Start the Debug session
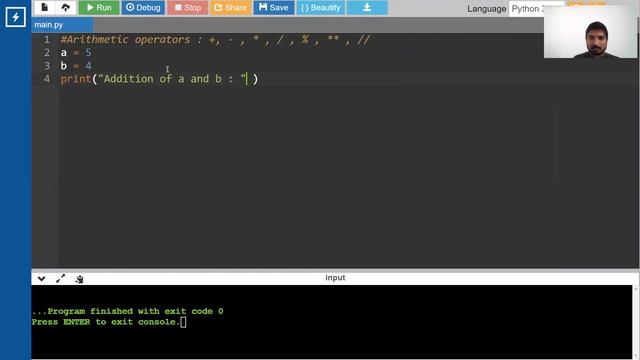The height and width of the screenshot is (360, 640). [143, 7]
